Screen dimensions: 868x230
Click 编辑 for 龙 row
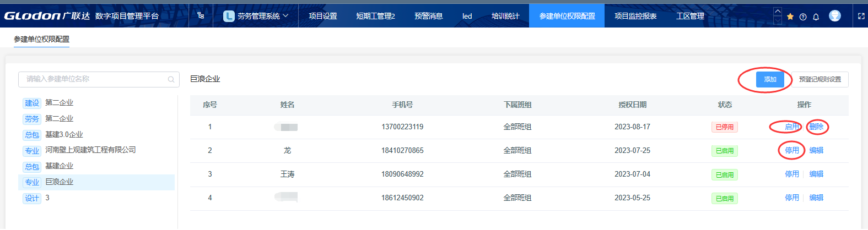816,150
